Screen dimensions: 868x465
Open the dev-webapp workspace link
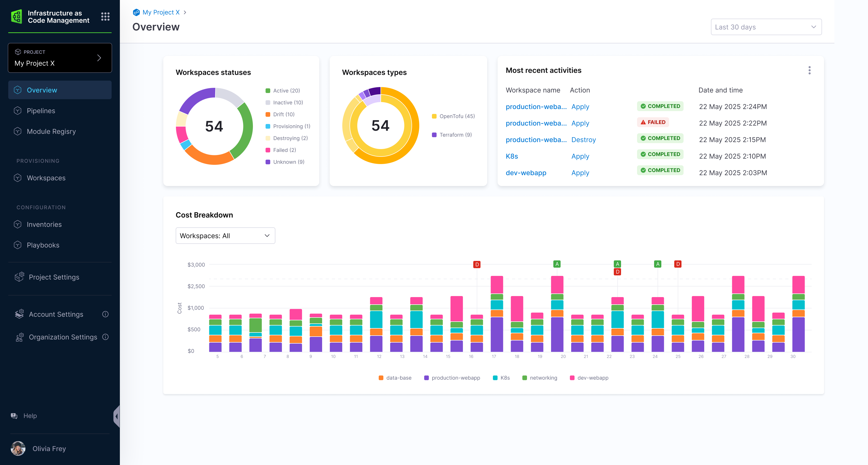pyautogui.click(x=526, y=173)
